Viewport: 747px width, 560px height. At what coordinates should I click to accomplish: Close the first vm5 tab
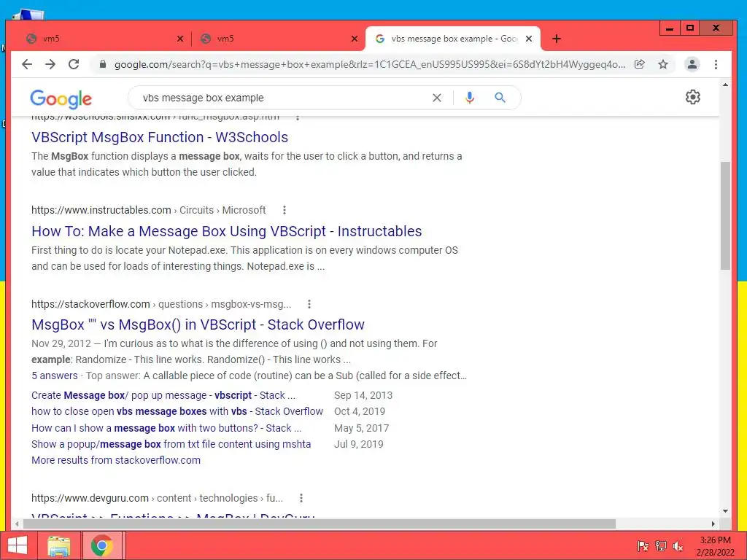180,39
